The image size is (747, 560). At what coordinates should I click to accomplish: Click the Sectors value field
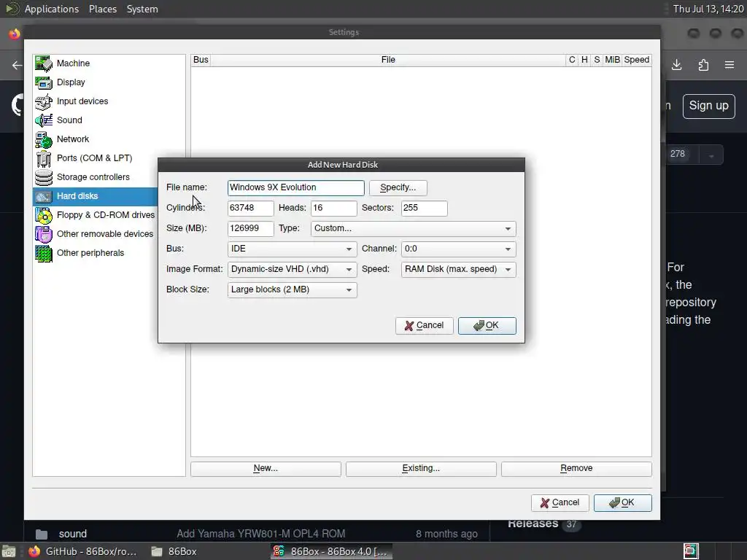tap(424, 208)
